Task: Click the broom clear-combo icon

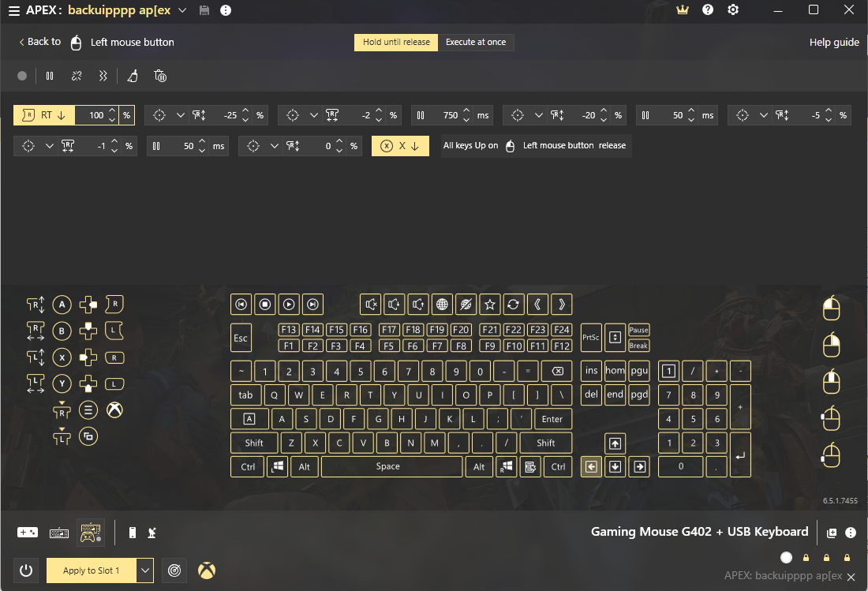Action: click(133, 77)
